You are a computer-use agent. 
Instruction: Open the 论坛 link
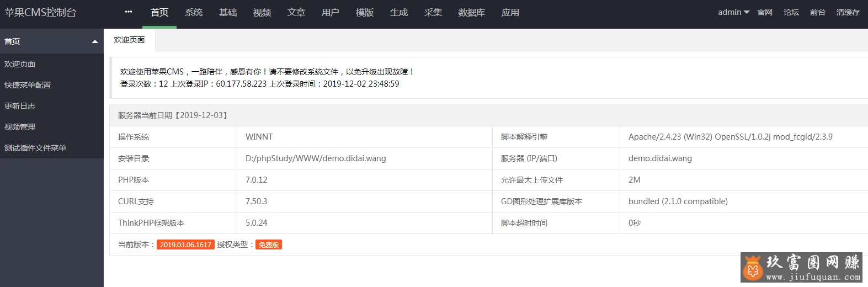(x=791, y=12)
